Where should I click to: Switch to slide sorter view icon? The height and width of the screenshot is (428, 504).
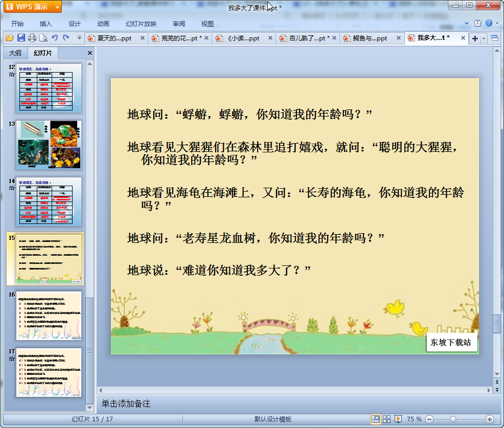(386, 419)
